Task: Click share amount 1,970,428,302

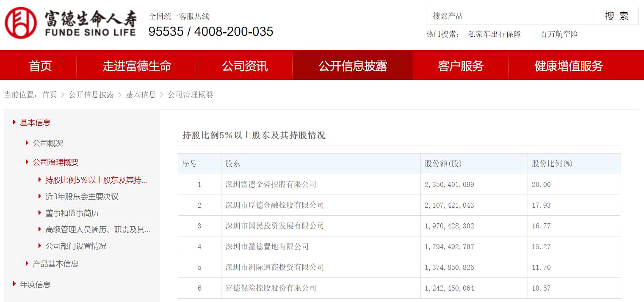Action: point(449,226)
